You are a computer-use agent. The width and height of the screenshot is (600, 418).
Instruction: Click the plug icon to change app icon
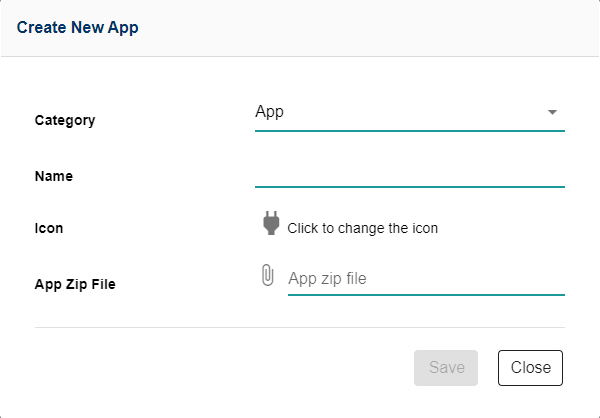tap(270, 224)
